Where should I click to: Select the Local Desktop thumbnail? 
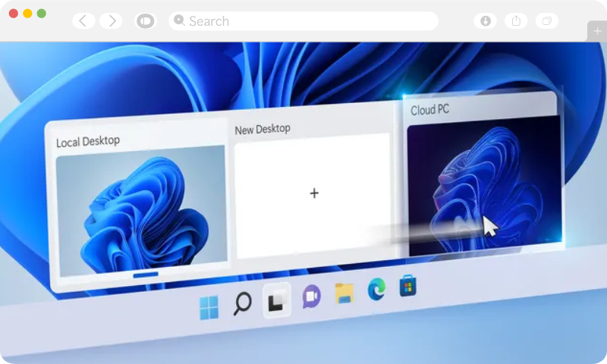pos(142,210)
